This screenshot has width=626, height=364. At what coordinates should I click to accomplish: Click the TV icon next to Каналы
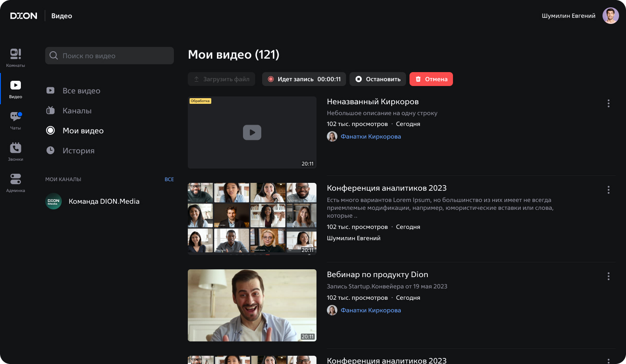coord(50,111)
